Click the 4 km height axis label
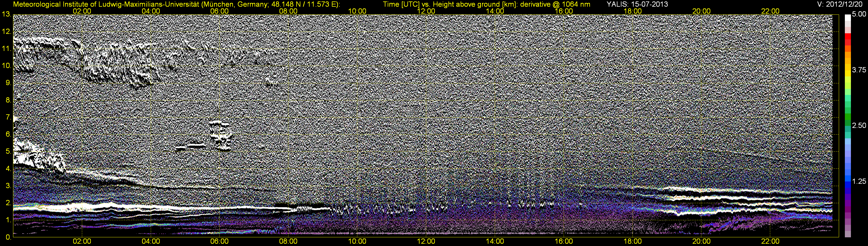Image resolution: width=868 pixels, height=246 pixels. pyautogui.click(x=8, y=169)
